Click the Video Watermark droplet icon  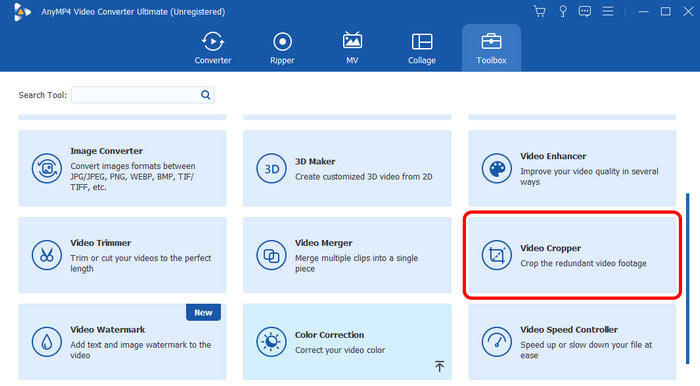[x=46, y=342]
